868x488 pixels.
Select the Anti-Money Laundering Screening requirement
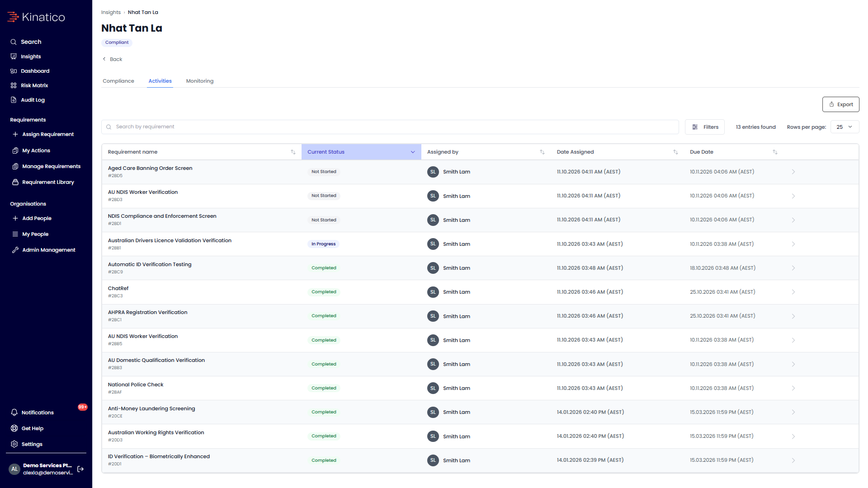[x=151, y=408]
